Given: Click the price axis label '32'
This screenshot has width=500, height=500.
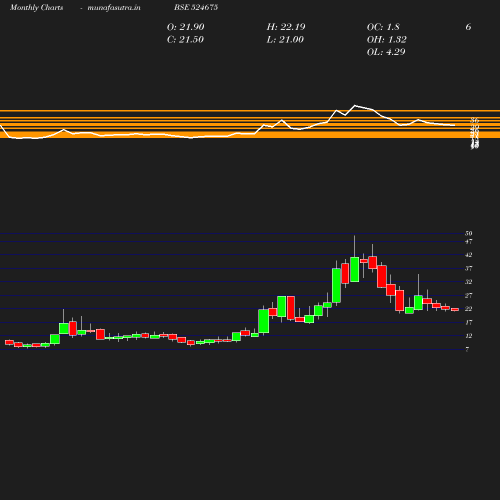Looking at the screenshot, I should tap(468, 282).
